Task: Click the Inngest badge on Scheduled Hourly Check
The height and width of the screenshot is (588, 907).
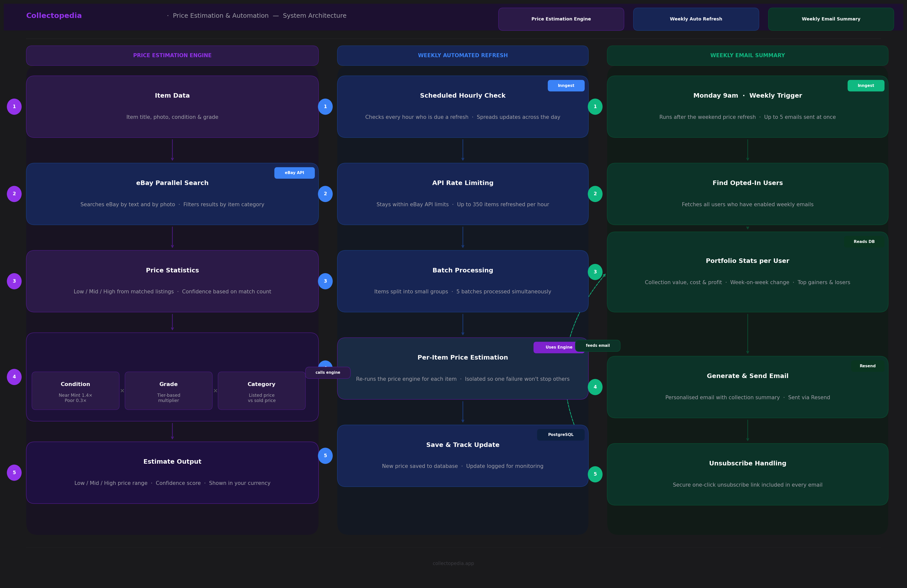Action: point(566,86)
